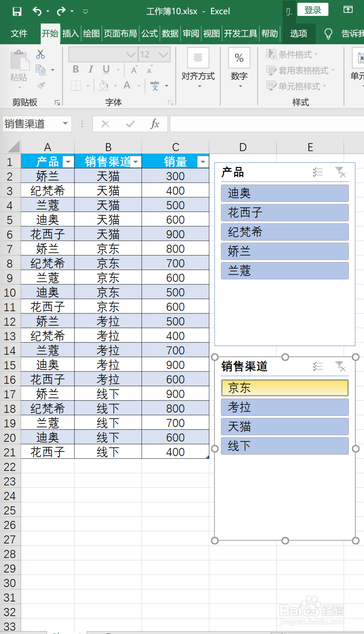Open the 销量 column filter arrow
Image resolution: width=364 pixels, height=634 pixels.
203,161
